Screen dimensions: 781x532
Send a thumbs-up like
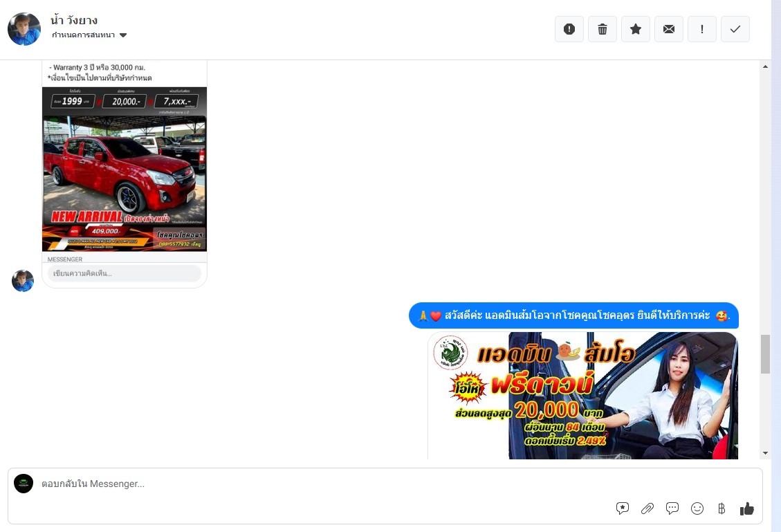[x=747, y=508]
